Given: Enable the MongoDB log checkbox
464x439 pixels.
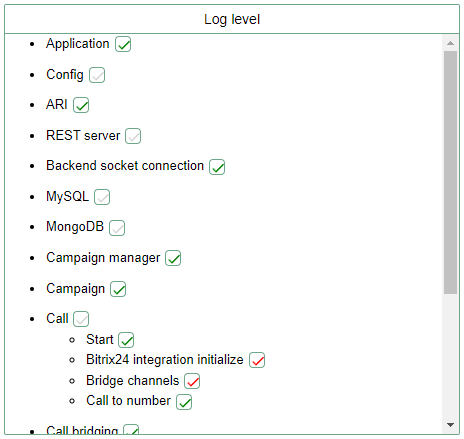Looking at the screenshot, I should pyautogui.click(x=117, y=228).
